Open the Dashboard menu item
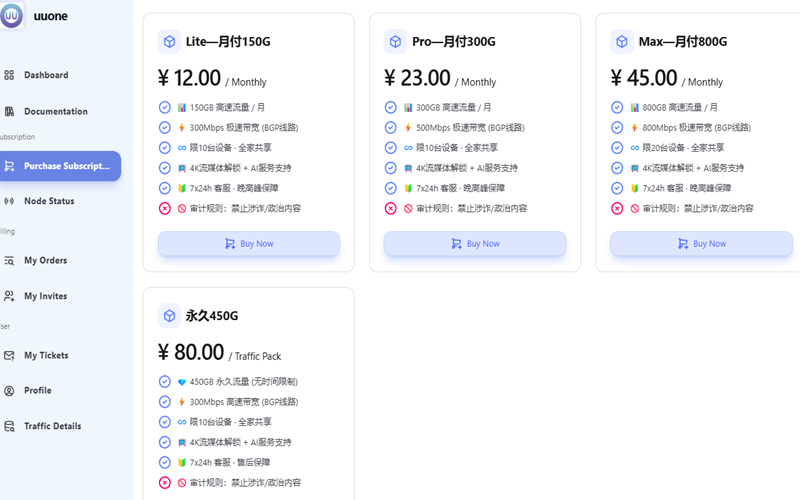Screen dimensions: 800x500 46,75
